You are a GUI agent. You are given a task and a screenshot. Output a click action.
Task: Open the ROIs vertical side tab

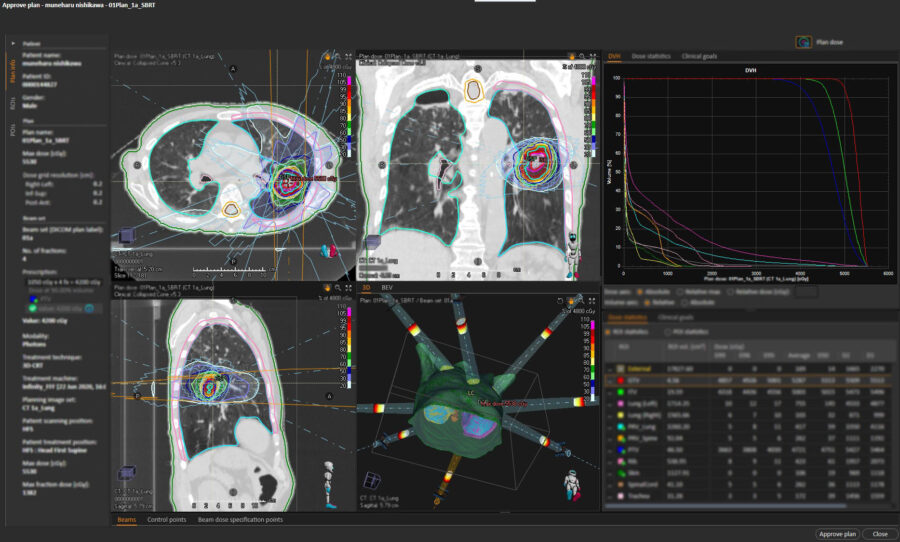click(x=12, y=102)
